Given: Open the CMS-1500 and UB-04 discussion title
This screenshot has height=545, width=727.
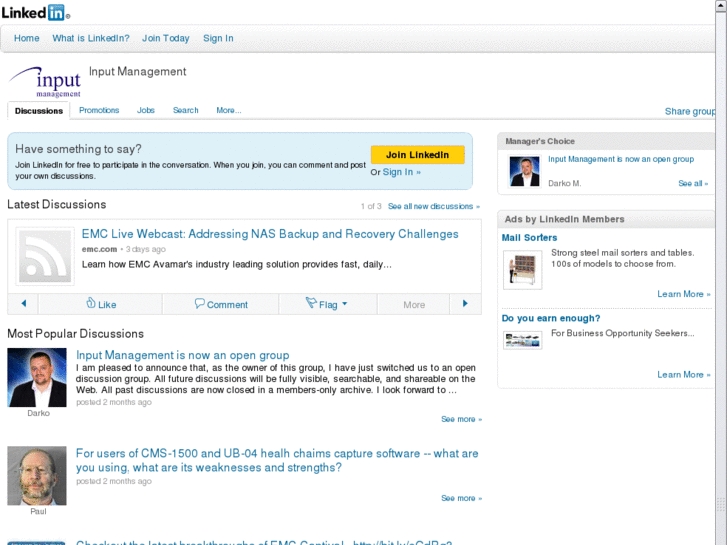Looking at the screenshot, I should (277, 460).
